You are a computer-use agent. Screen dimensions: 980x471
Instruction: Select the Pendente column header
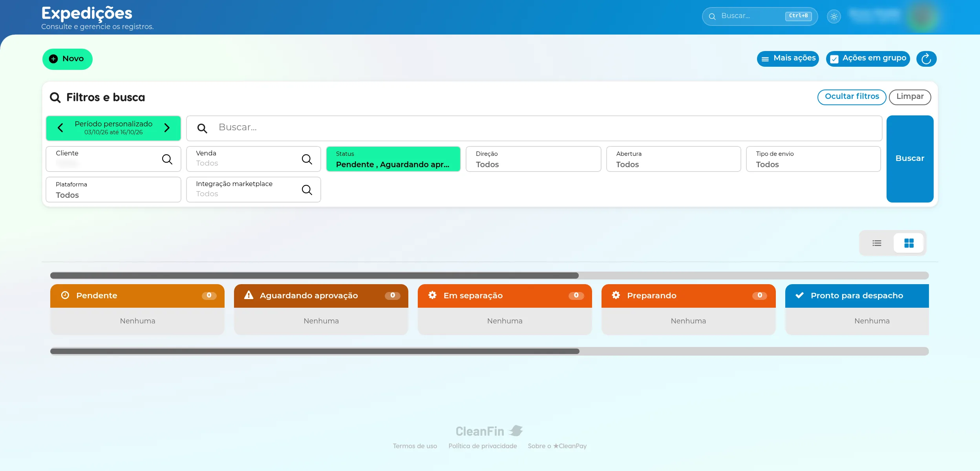137,296
